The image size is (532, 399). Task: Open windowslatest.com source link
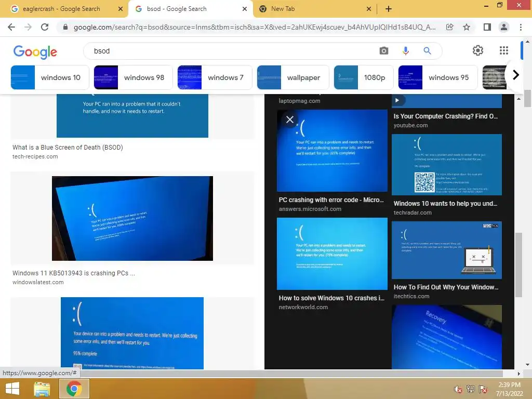[38, 282]
